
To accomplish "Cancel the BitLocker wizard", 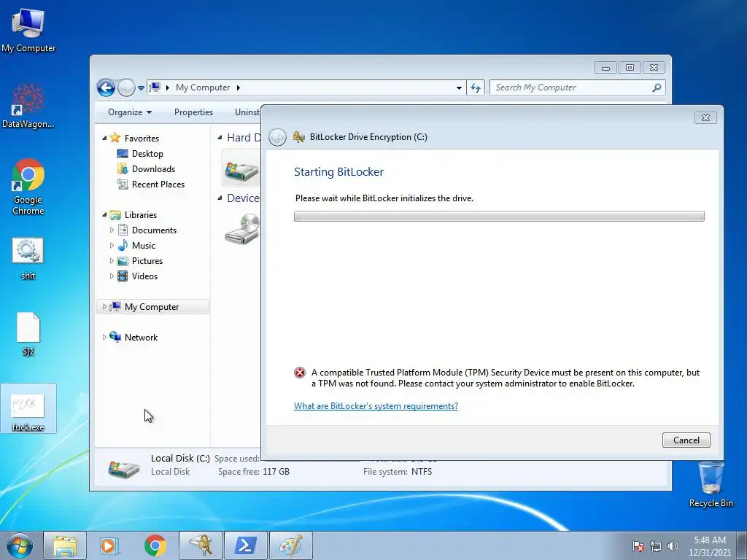I will pos(686,440).
